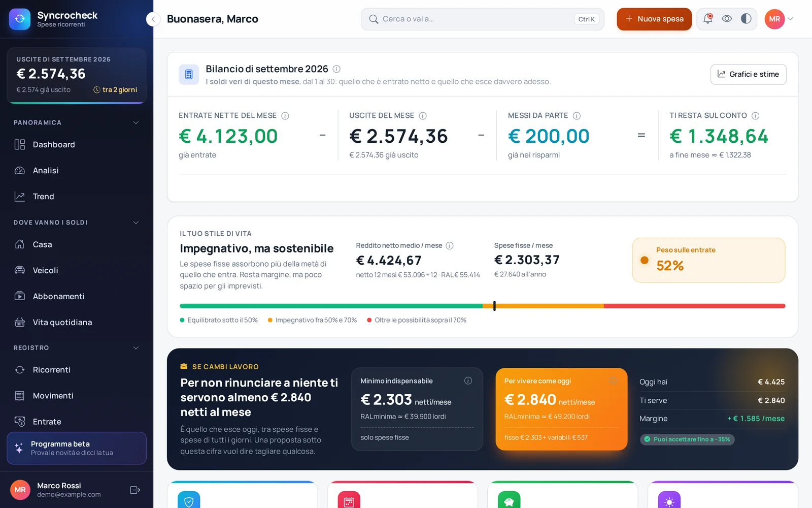Collapse the sidebar with the arrow button
This screenshot has height=508, width=812.
[x=153, y=19]
